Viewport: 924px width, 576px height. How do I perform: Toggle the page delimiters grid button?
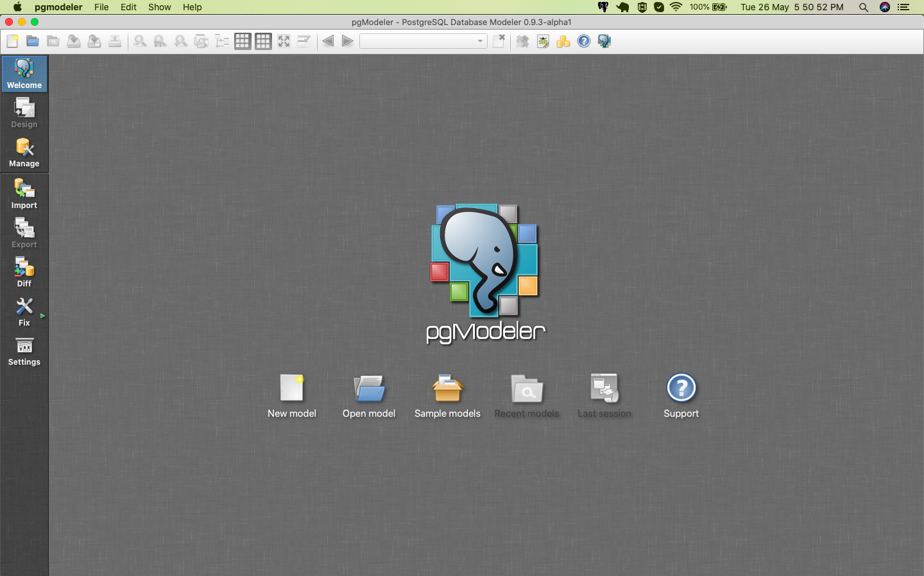263,42
